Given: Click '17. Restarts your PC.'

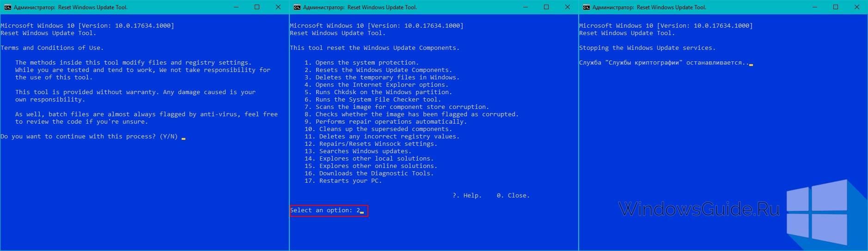Looking at the screenshot, I should [x=343, y=181].
